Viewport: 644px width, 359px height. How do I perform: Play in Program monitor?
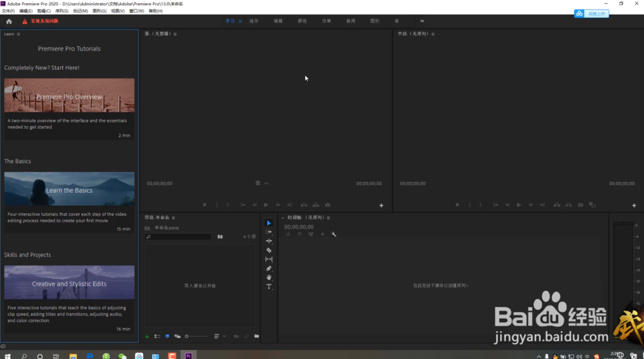(518, 205)
